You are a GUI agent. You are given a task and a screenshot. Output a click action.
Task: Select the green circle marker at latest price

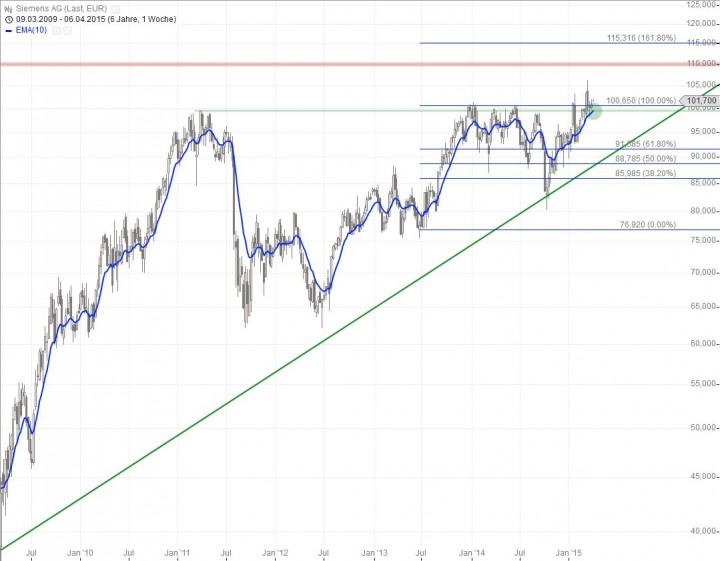pos(593,110)
